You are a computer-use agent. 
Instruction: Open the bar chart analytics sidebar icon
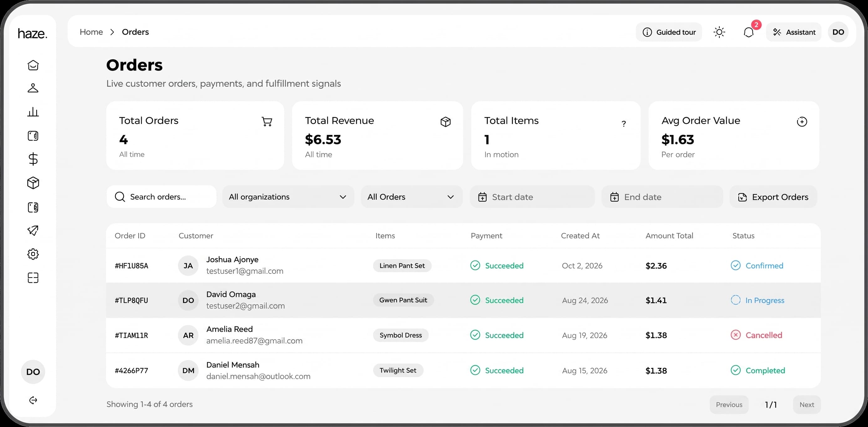(33, 112)
